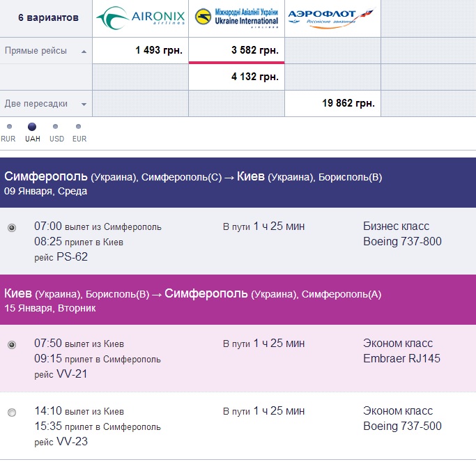Expand the Две пересадки row
This screenshot has height=462, width=476.
[84, 105]
